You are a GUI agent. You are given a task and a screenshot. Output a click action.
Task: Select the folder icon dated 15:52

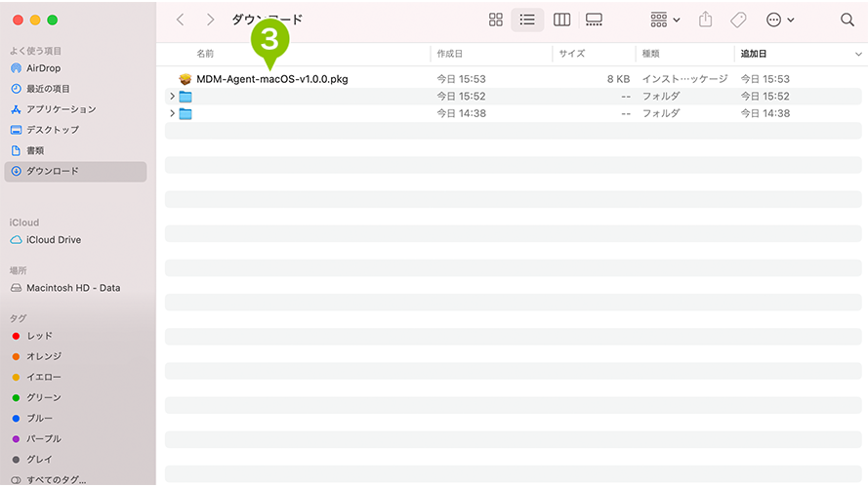pos(186,97)
